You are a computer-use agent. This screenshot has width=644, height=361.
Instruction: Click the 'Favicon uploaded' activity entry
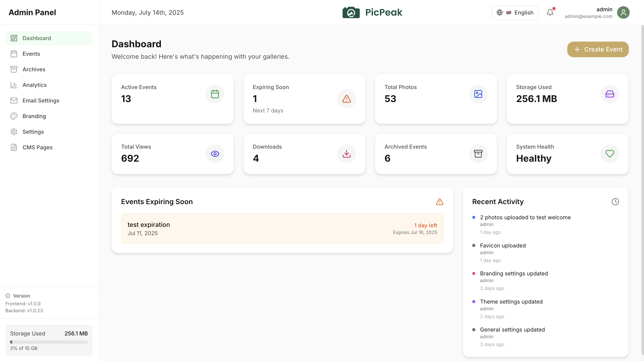tap(503, 246)
